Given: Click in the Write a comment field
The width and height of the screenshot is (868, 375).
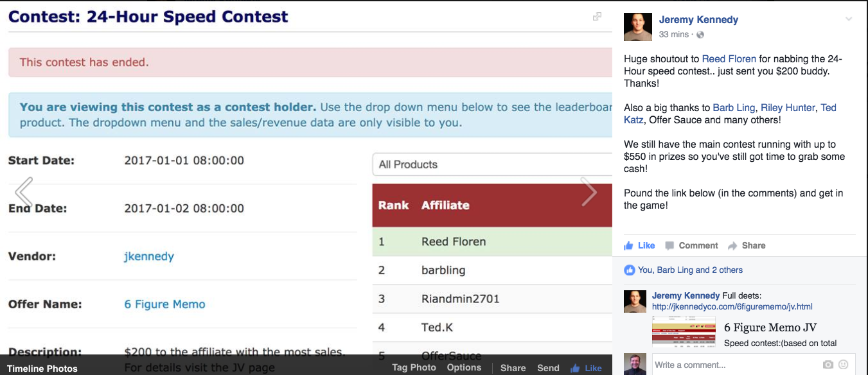Looking at the screenshot, I should coord(736,365).
